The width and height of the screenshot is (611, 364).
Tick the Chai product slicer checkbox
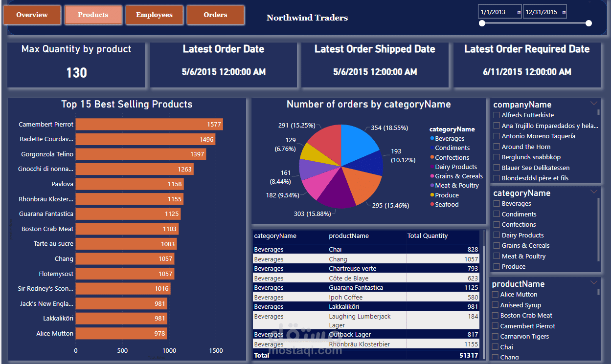495,347
